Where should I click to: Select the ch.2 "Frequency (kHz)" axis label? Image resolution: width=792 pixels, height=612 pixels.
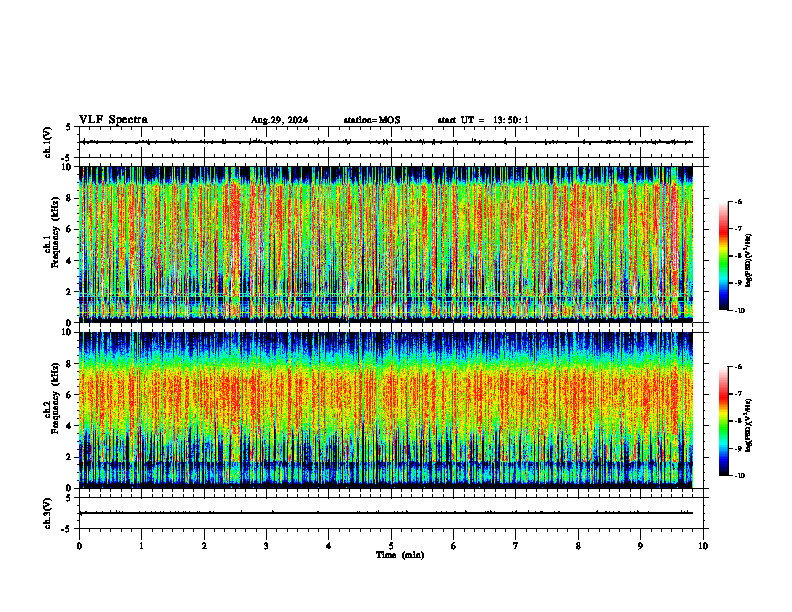tap(55, 398)
